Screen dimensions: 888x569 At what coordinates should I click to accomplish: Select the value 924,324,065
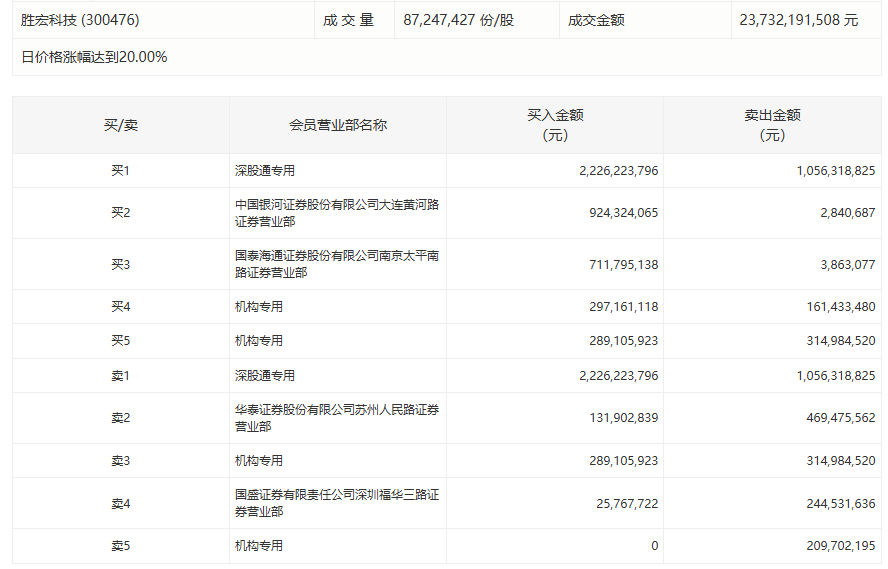(624, 213)
